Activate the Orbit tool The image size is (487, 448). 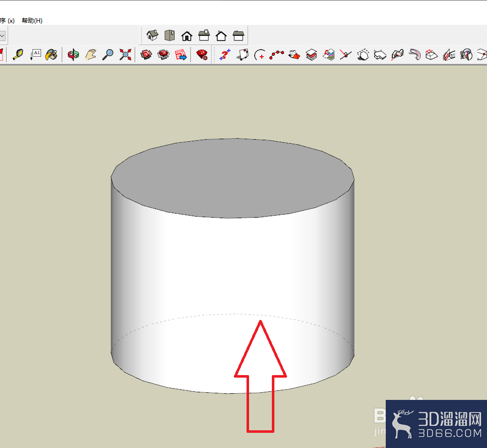73,55
